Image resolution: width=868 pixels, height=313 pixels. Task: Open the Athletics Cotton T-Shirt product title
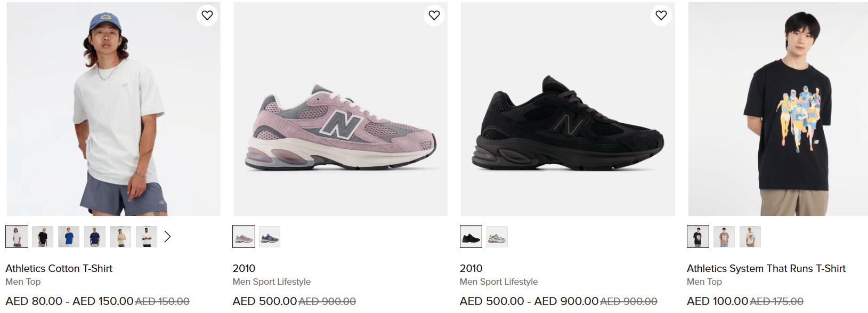click(59, 268)
